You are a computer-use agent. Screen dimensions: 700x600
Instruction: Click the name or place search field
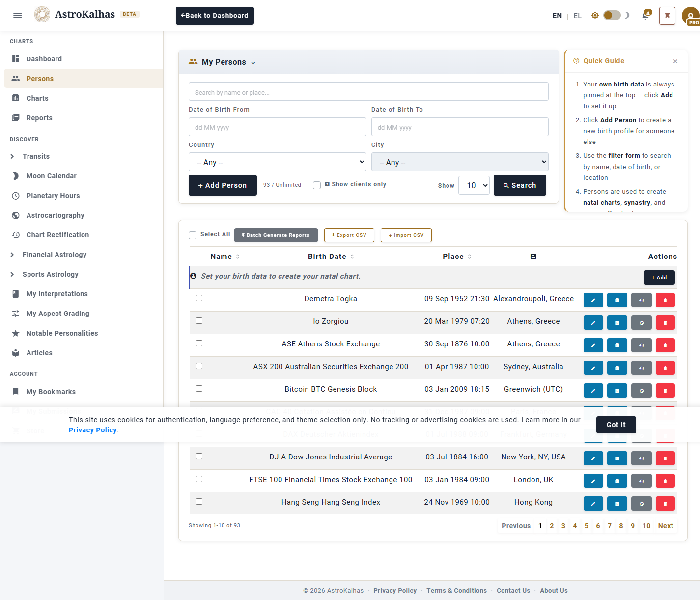(368, 92)
